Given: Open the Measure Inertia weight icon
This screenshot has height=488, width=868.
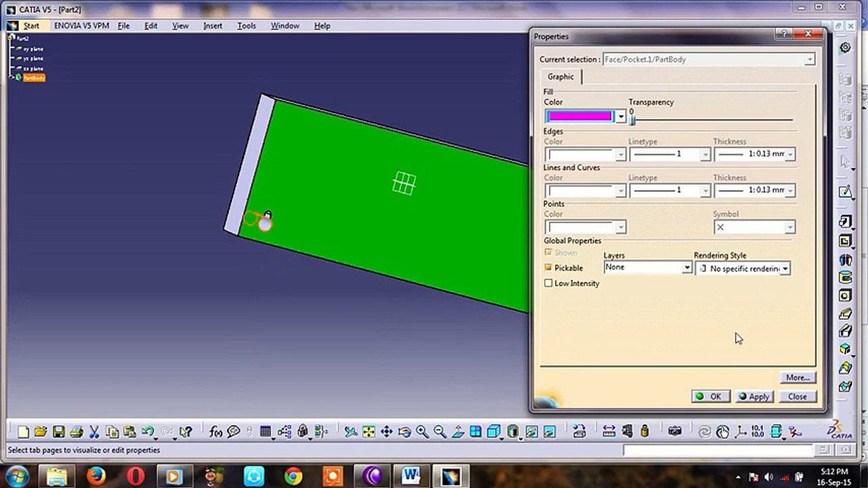Looking at the screenshot, I should click(644, 431).
